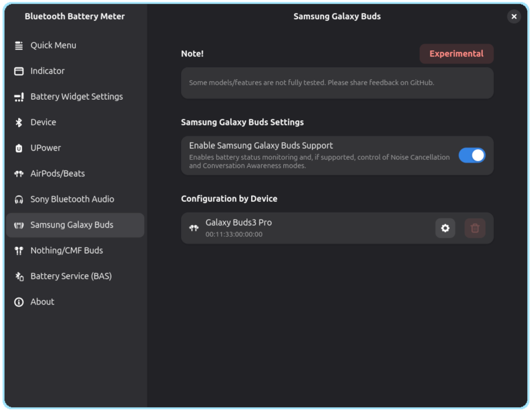Viewport: 532px width, 413px height.
Task: Delete Galaxy Buds3 Pro with trash icon
Action: point(475,228)
